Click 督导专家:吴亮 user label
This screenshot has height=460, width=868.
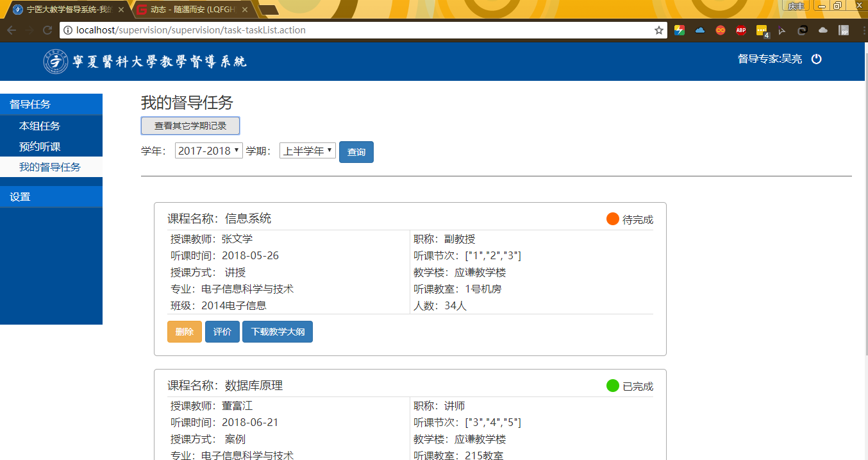pos(770,59)
